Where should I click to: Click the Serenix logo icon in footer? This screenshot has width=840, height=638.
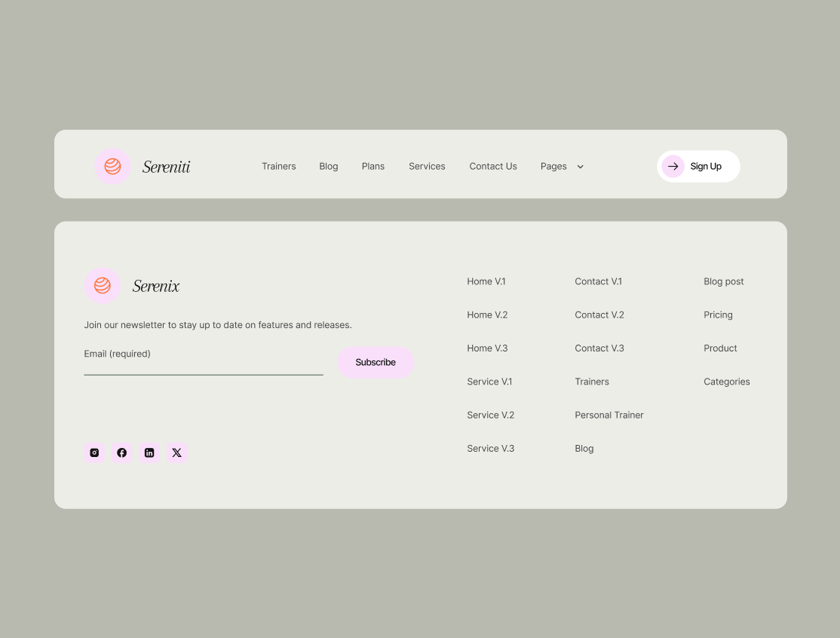point(103,286)
